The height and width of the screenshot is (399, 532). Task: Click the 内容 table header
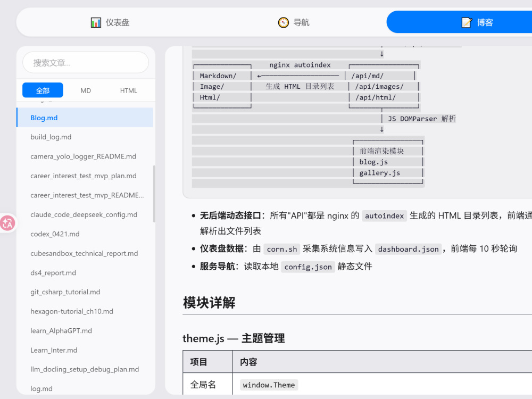248,362
